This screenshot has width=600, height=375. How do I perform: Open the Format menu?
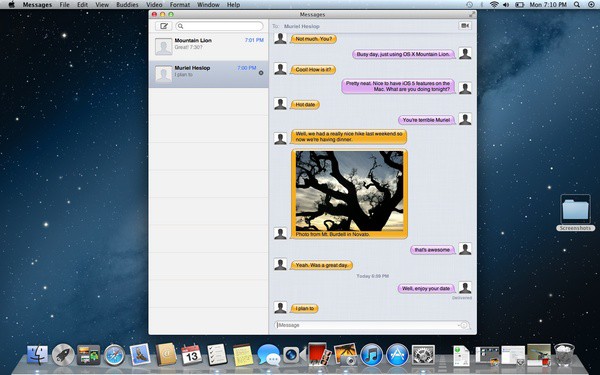(180, 5)
